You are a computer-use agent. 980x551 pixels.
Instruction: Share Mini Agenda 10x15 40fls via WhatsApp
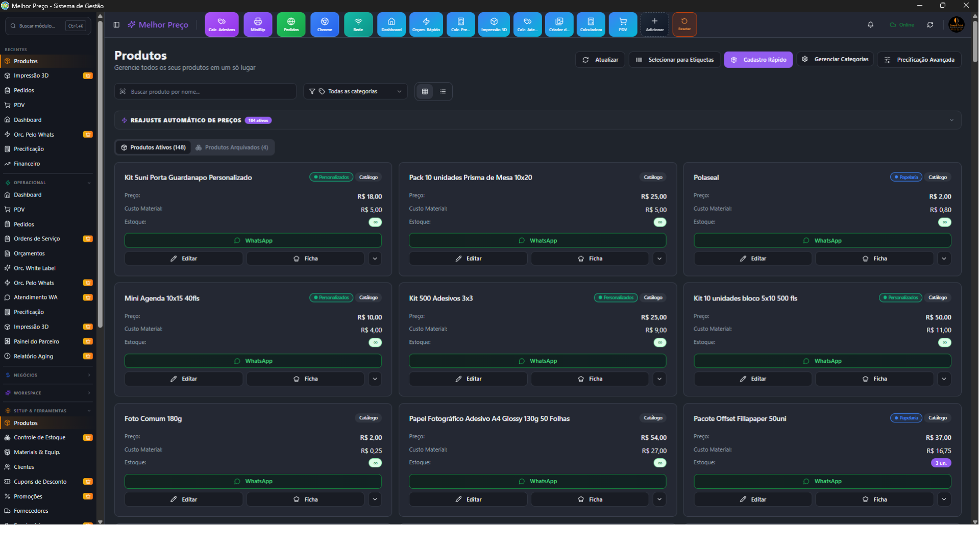[x=253, y=361]
